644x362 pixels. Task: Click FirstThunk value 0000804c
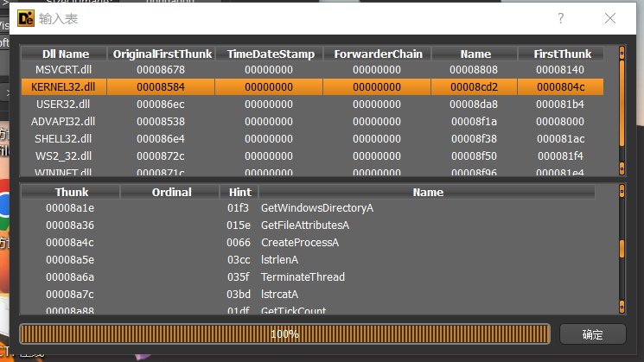coord(561,87)
